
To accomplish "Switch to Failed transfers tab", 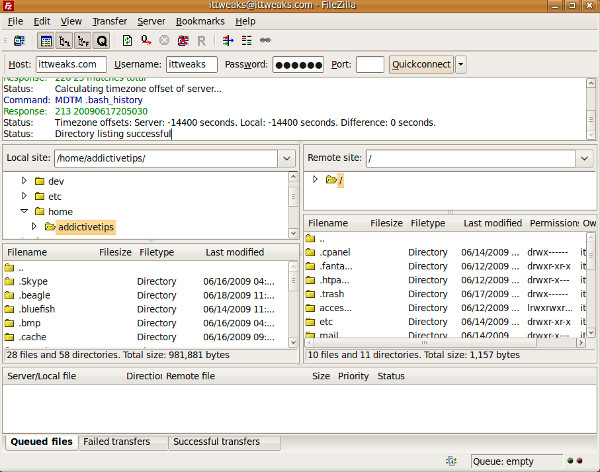I will [123, 442].
